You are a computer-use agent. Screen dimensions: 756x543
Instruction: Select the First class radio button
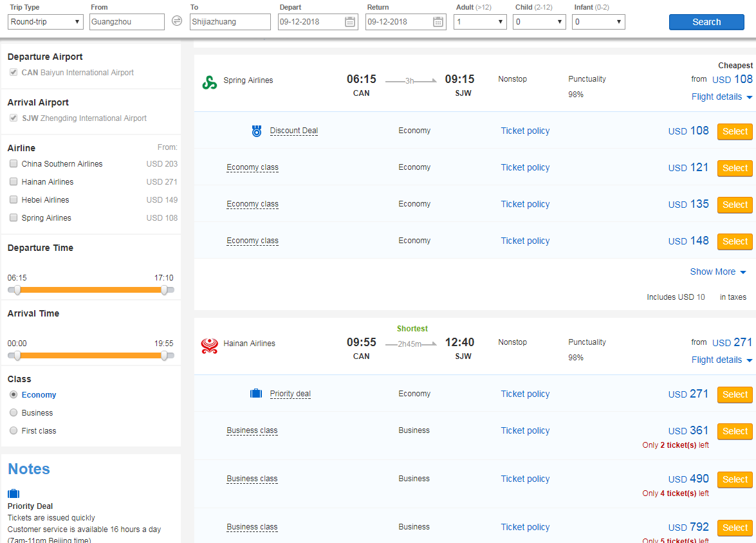point(14,430)
